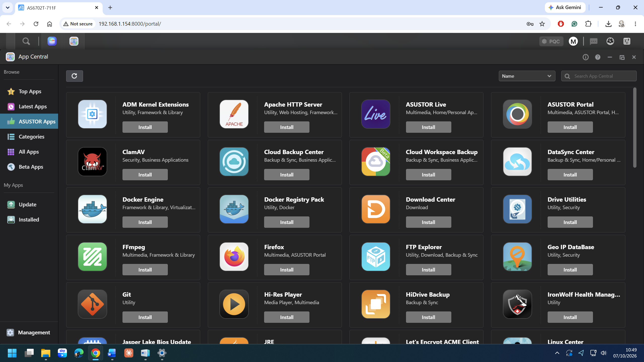This screenshot has width=644, height=362.
Task: Click the App Central icon in ADM taskbar
Action: pyautogui.click(x=74, y=41)
